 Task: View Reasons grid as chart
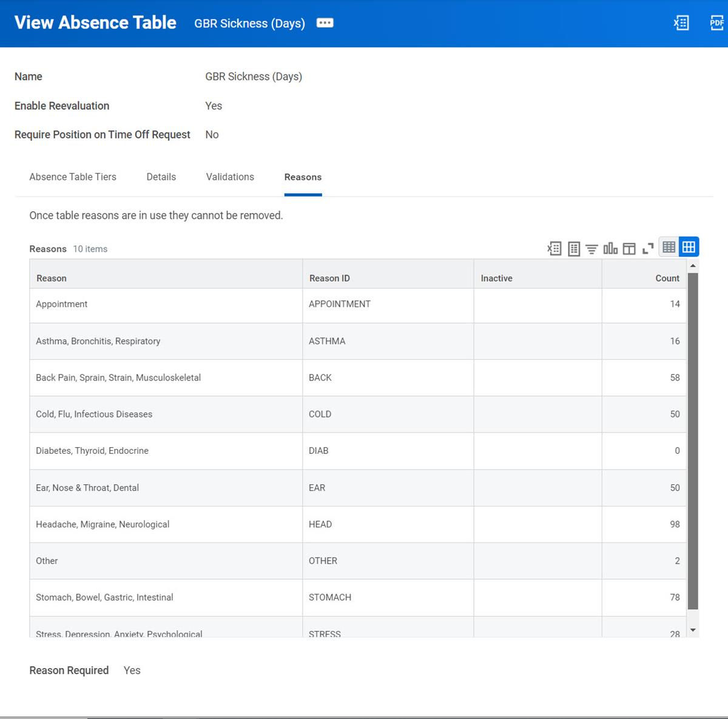610,248
